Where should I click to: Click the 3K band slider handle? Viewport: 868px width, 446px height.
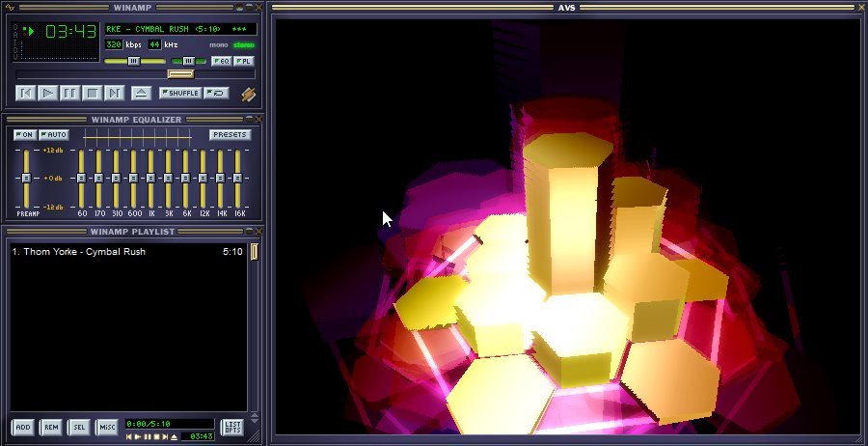168,179
